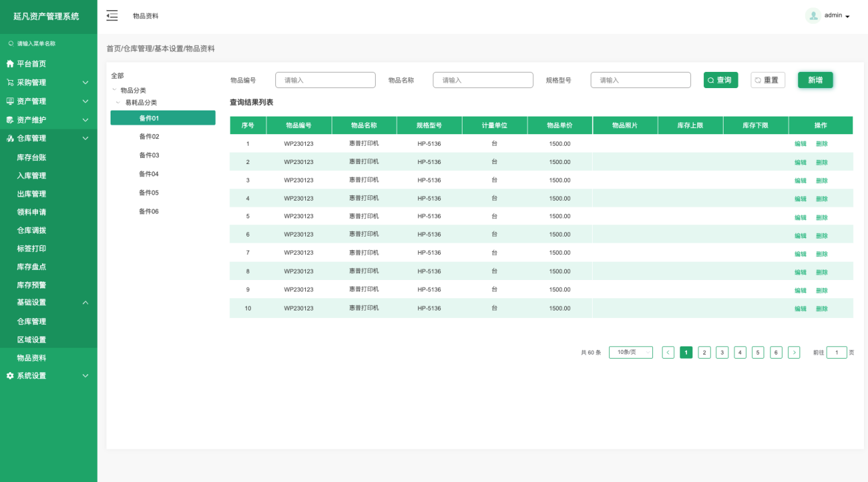Click the 新增 add button

click(815, 80)
